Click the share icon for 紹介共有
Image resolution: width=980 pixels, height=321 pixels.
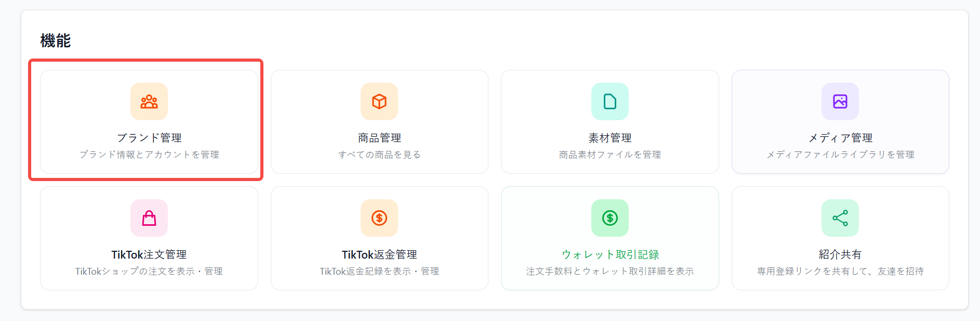[840, 218]
